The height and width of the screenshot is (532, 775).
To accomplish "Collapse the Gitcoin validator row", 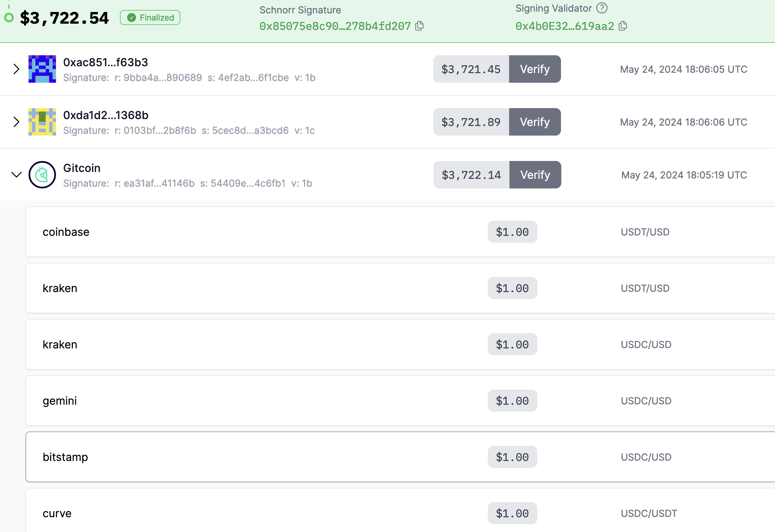I will pyautogui.click(x=16, y=175).
